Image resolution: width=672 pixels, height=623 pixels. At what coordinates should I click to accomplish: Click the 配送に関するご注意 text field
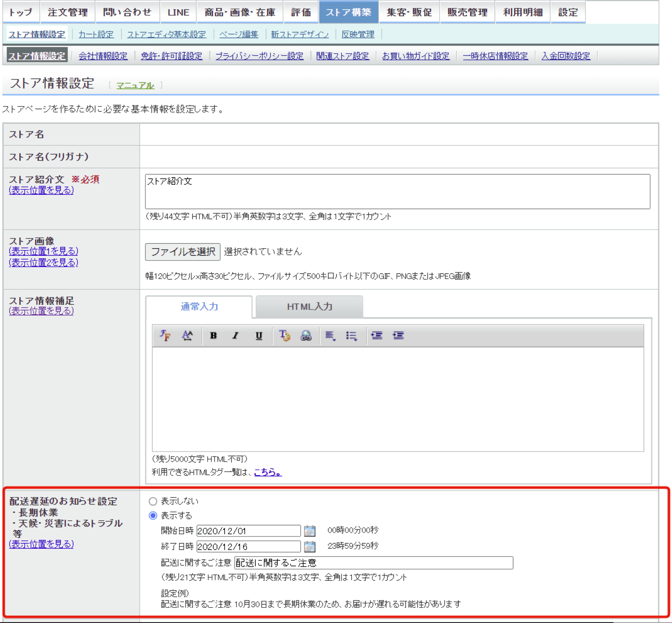[x=373, y=563]
